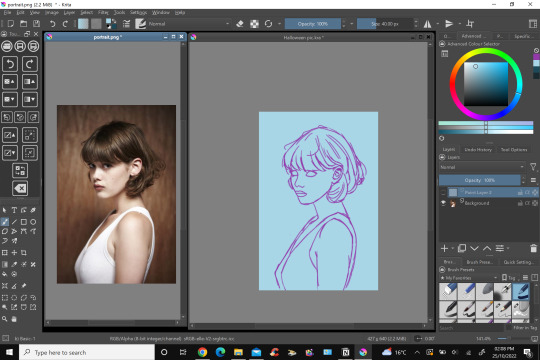
Task: Switch to the Tool Options tab
Action: click(514, 150)
